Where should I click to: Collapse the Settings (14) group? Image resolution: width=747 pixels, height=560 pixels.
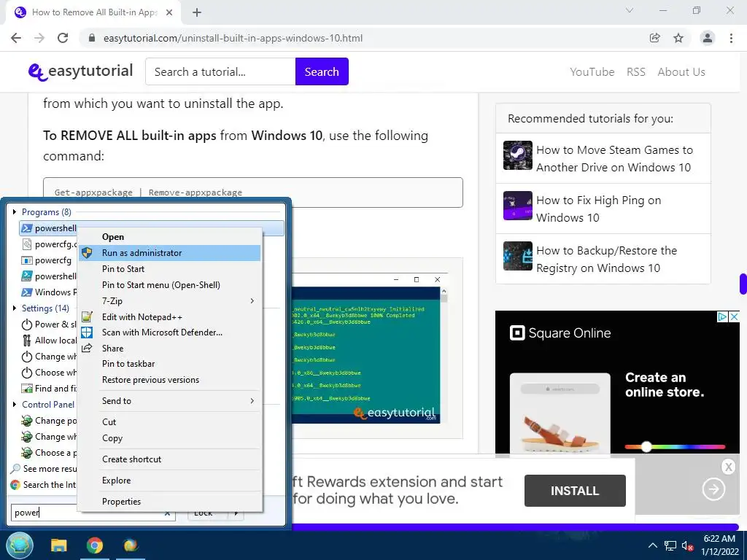point(15,308)
